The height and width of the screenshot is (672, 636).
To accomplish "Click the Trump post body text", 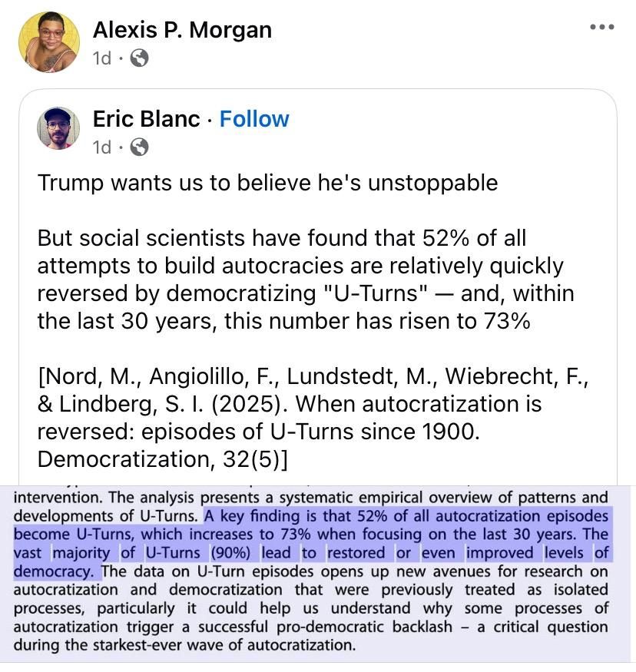I will coord(269,183).
